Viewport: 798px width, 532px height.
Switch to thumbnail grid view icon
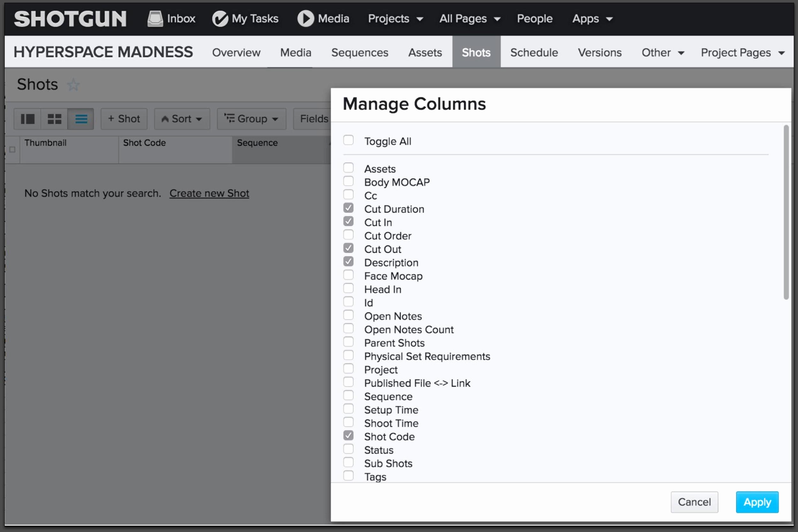(x=54, y=119)
